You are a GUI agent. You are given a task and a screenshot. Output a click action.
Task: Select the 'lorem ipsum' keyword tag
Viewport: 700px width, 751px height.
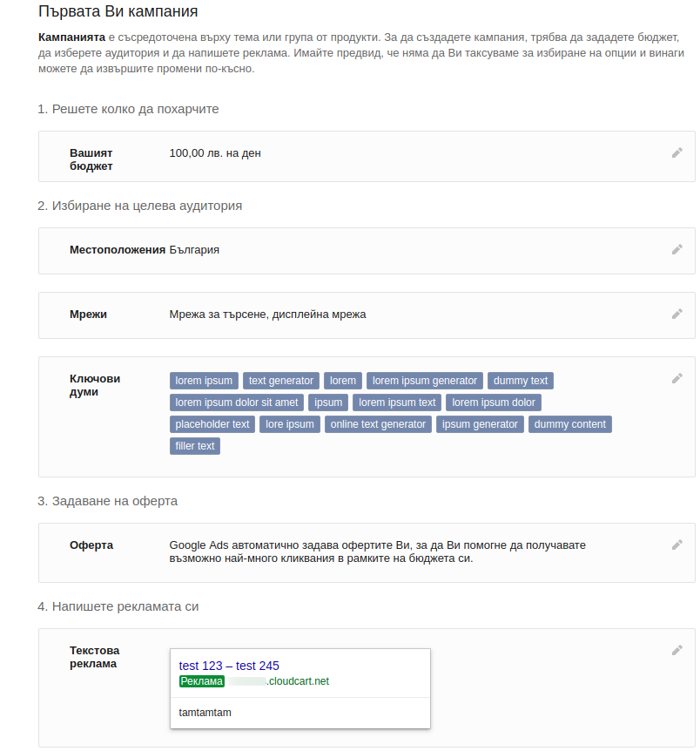204,381
